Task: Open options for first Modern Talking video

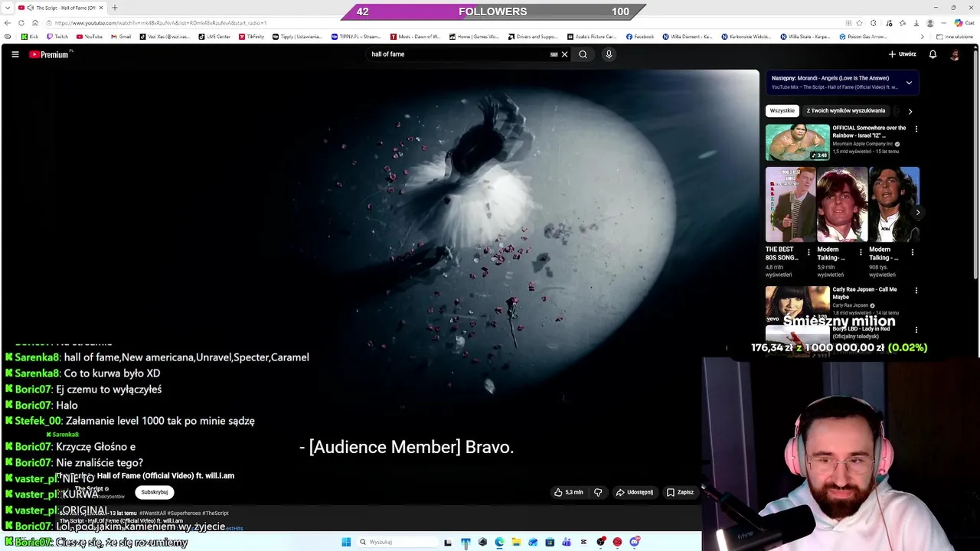Action: (861, 252)
